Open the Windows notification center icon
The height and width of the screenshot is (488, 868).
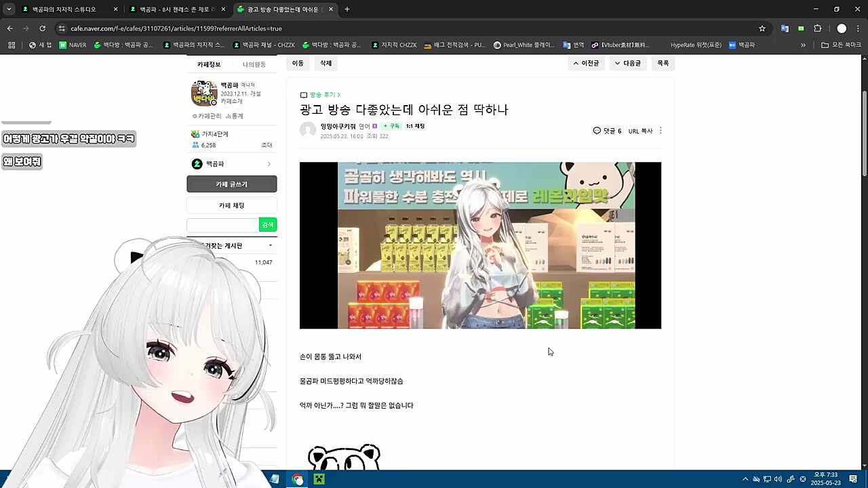coord(853,479)
